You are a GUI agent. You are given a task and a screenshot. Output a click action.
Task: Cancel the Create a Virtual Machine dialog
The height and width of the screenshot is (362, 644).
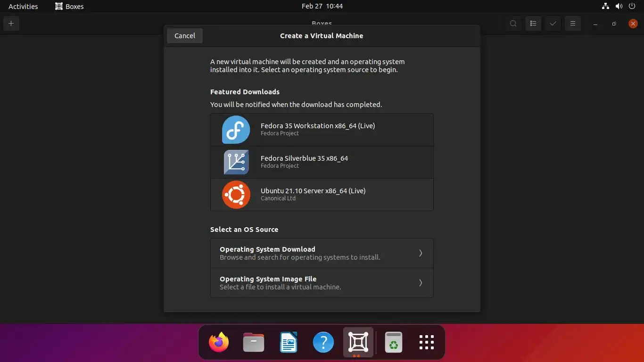click(185, 36)
